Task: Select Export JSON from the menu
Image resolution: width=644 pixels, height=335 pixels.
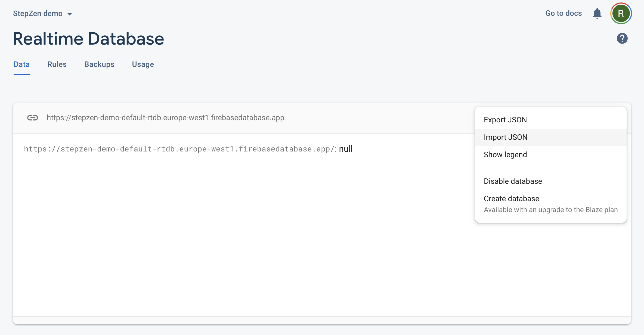Action: pos(505,120)
